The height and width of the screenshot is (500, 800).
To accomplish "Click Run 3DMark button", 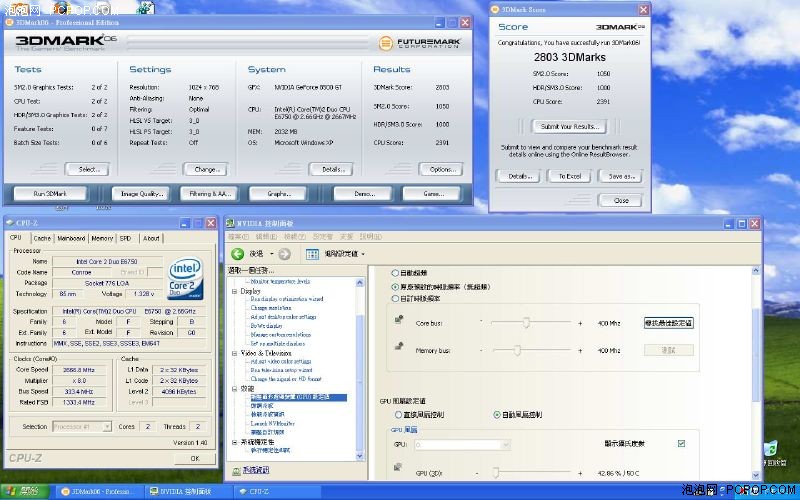I will pos(50,193).
